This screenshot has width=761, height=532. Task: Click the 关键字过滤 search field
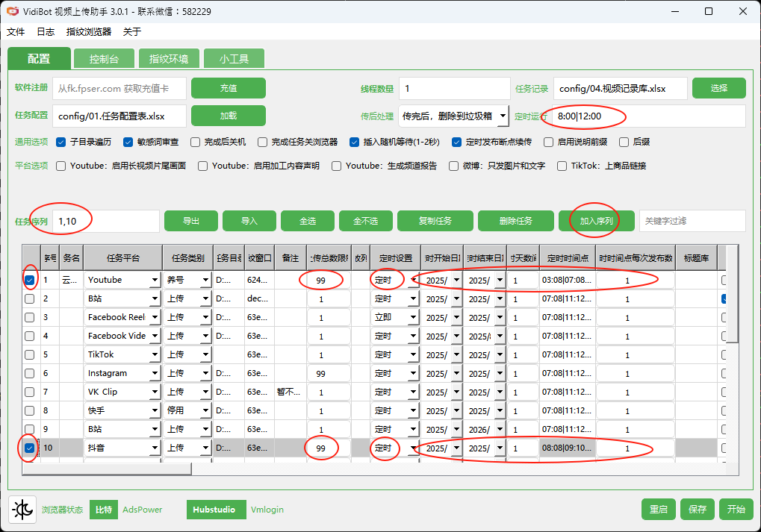pyautogui.click(x=692, y=221)
